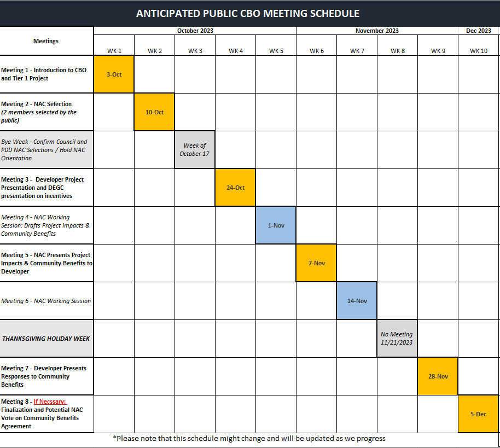
Task: Select the 10-Oct meeting cell
Action: point(154,112)
